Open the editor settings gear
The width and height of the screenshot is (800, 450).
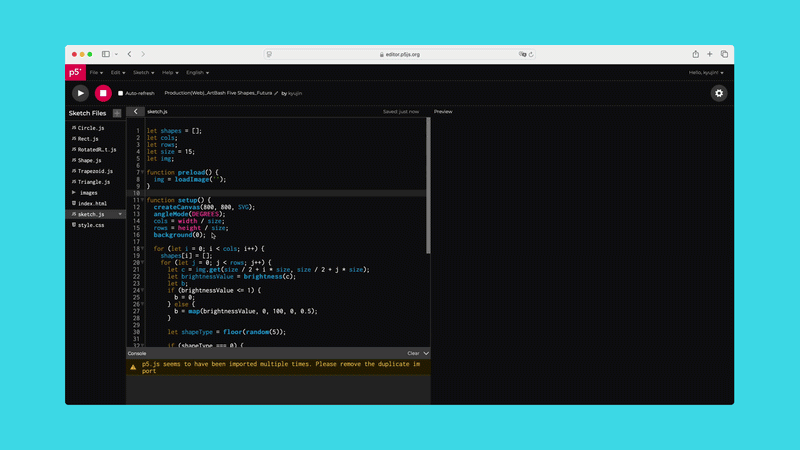(x=718, y=93)
